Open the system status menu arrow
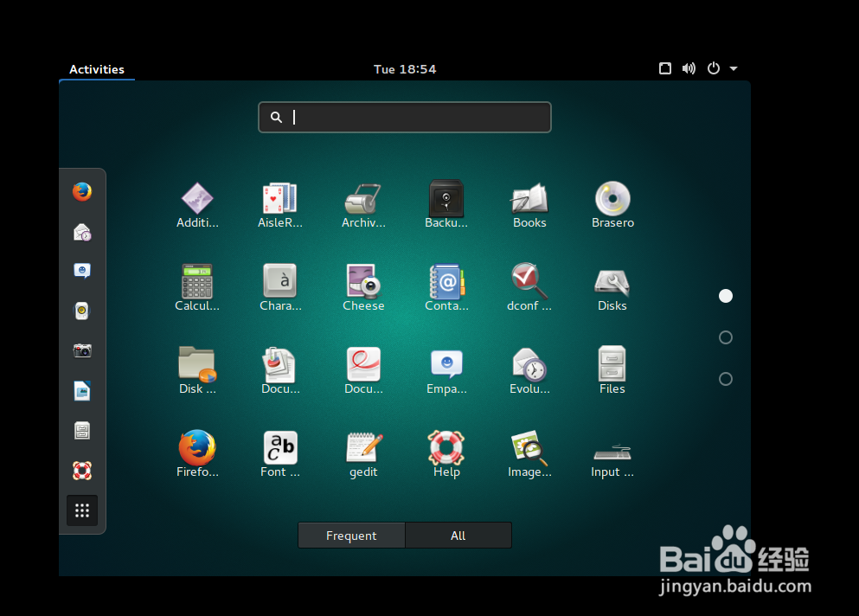 point(734,68)
